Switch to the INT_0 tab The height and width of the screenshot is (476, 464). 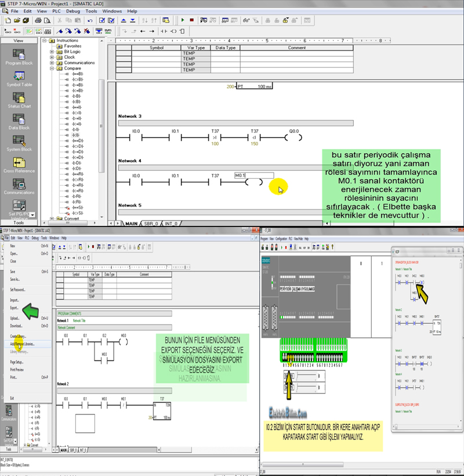pos(172,223)
